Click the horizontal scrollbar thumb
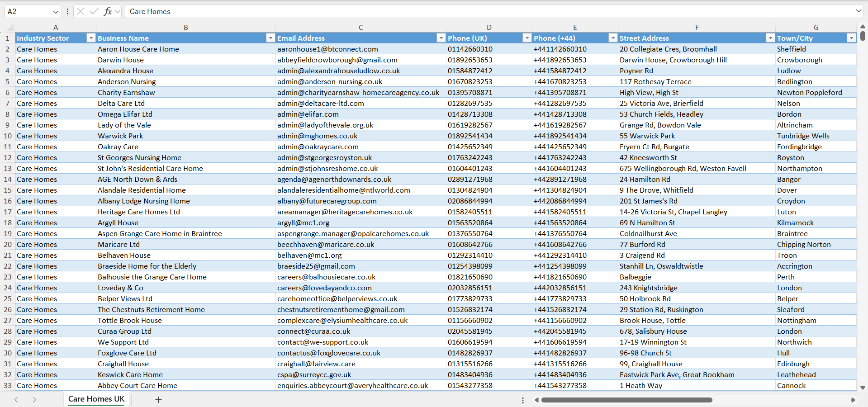This screenshot has height=407, width=868. click(627, 400)
